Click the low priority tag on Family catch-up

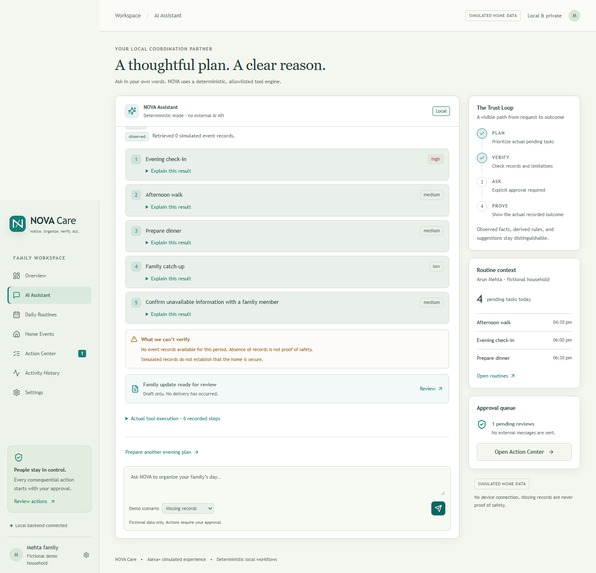(436, 267)
